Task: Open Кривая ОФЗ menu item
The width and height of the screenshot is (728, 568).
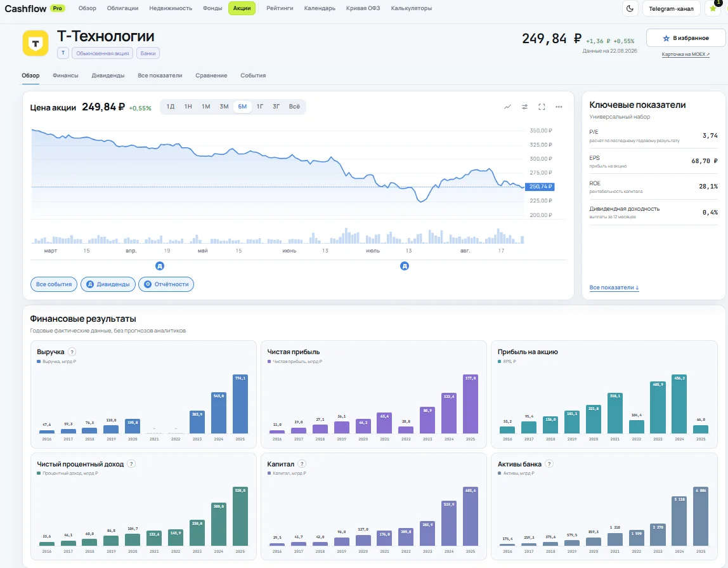Action: [x=363, y=8]
